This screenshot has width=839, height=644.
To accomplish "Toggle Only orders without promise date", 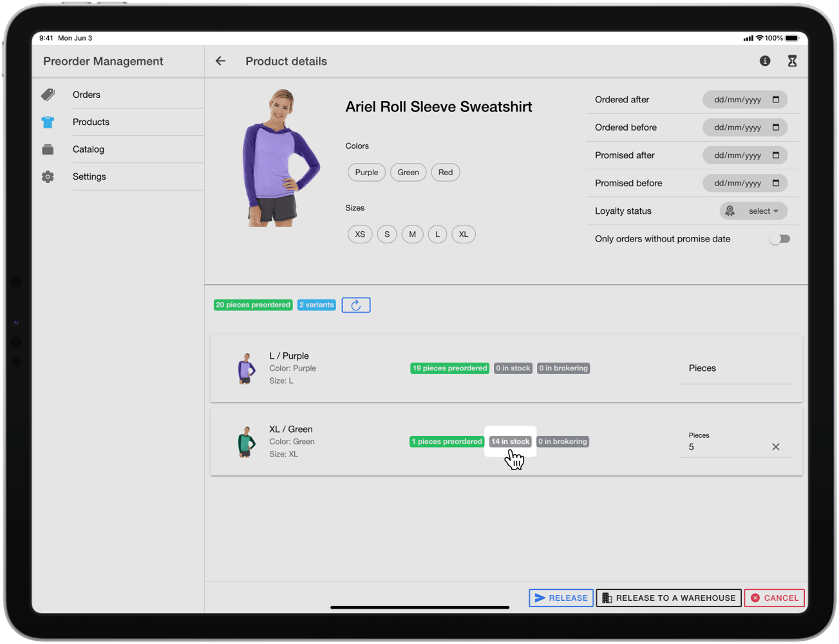I will [780, 239].
